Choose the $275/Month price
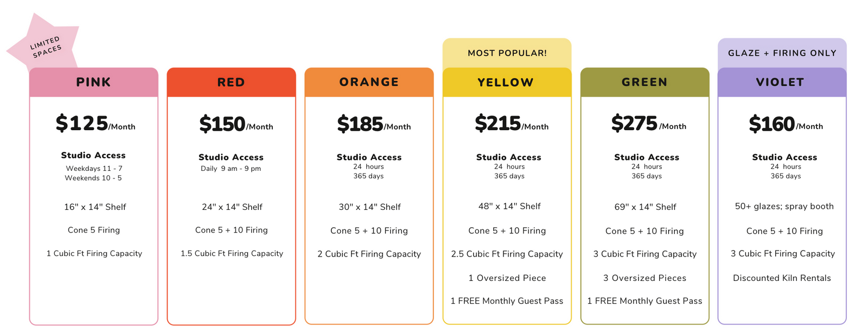This screenshot has height=333, width=868. point(649,124)
